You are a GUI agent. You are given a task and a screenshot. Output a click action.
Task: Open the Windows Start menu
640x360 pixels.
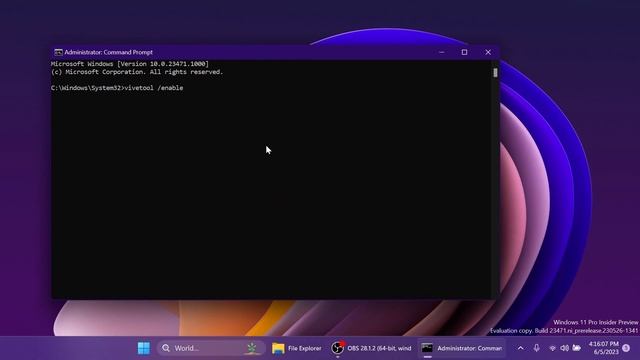click(144, 348)
